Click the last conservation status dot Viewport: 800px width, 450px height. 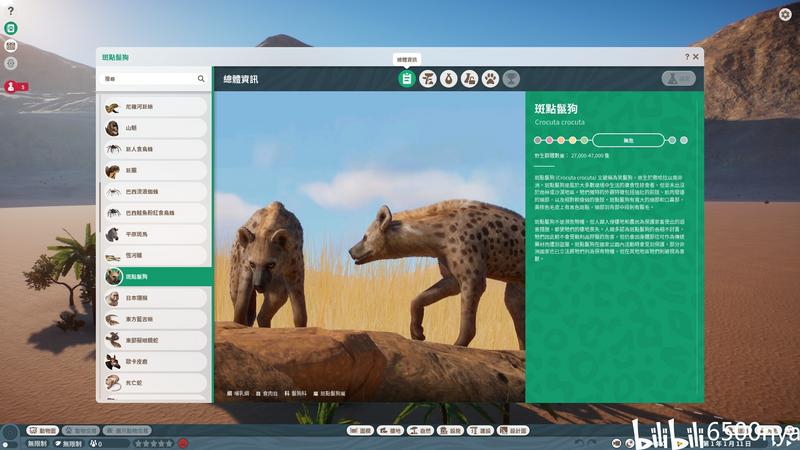[x=684, y=140]
